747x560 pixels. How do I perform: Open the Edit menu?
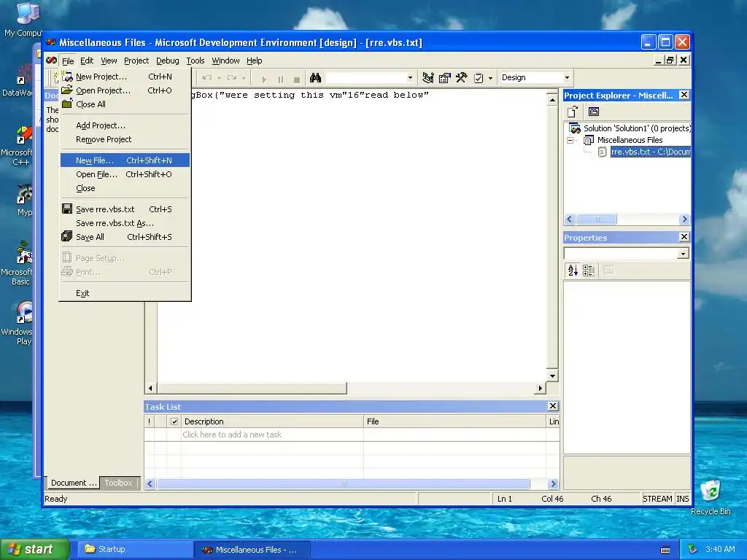(x=87, y=61)
